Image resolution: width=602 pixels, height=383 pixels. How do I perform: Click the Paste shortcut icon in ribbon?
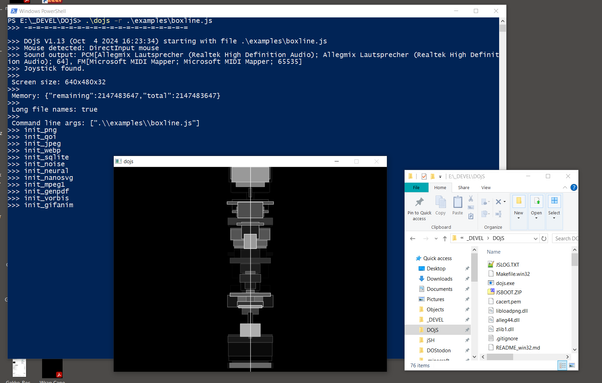click(x=471, y=216)
